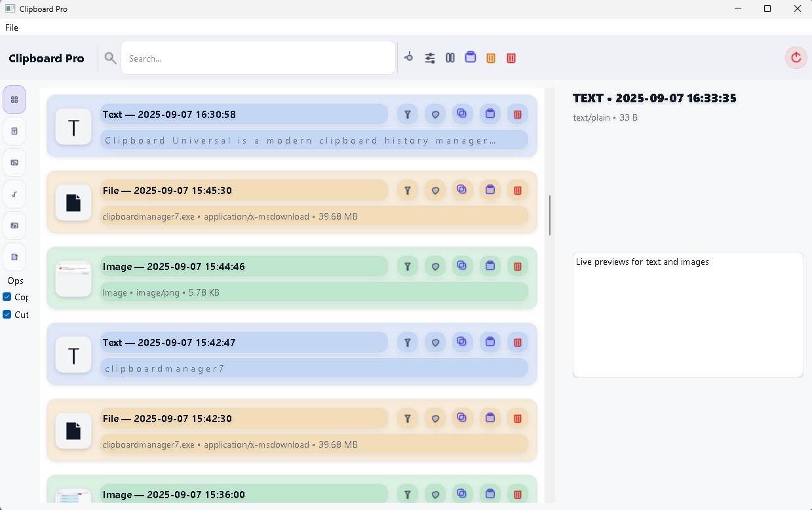This screenshot has width=812, height=510.
Task: Delete the Image 15:44:46 entry
Action: [518, 266]
